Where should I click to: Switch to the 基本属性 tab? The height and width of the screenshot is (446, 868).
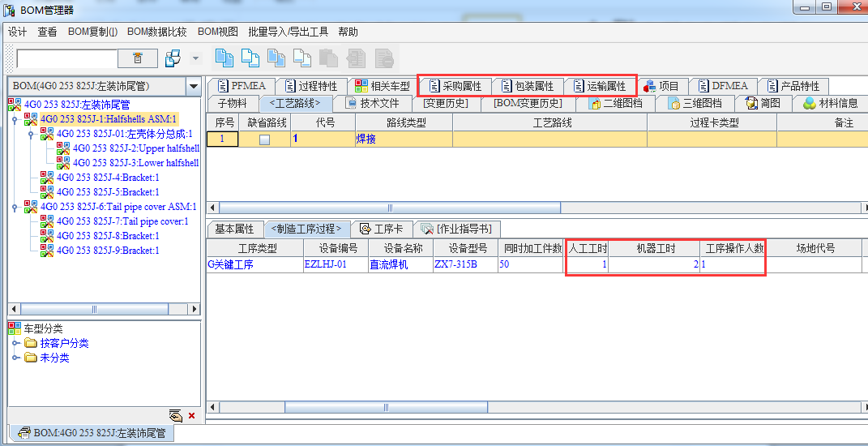(234, 229)
